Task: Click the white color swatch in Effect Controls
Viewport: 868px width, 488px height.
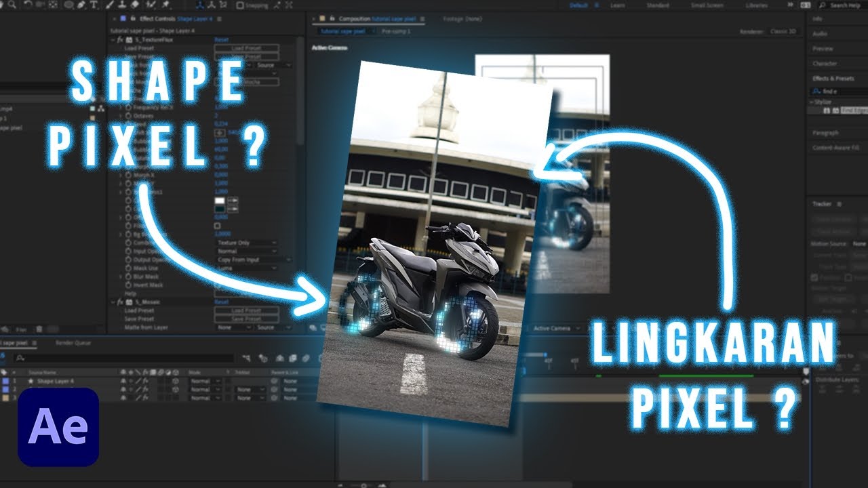Action: tap(220, 201)
